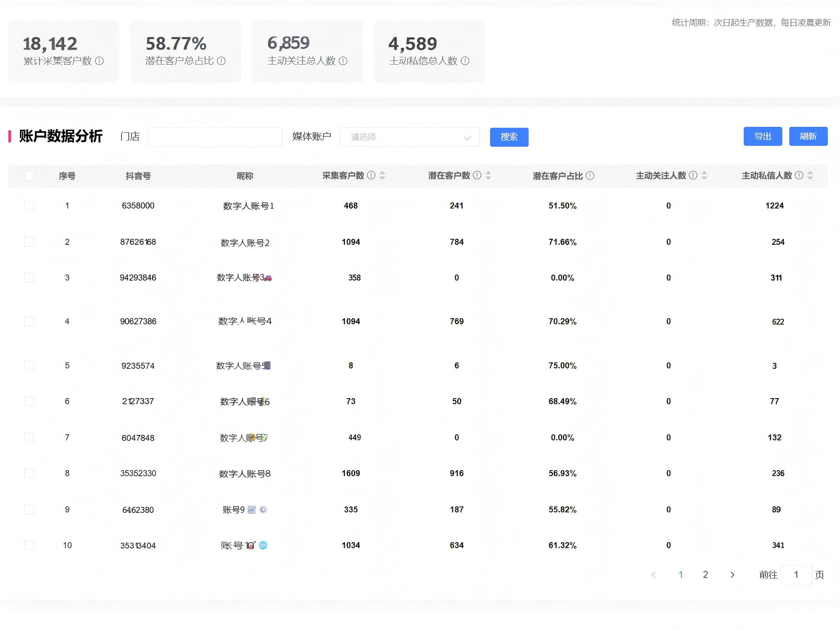Open the 潜在客户占比 column tooltip icon
The image size is (840, 630).
click(x=590, y=176)
